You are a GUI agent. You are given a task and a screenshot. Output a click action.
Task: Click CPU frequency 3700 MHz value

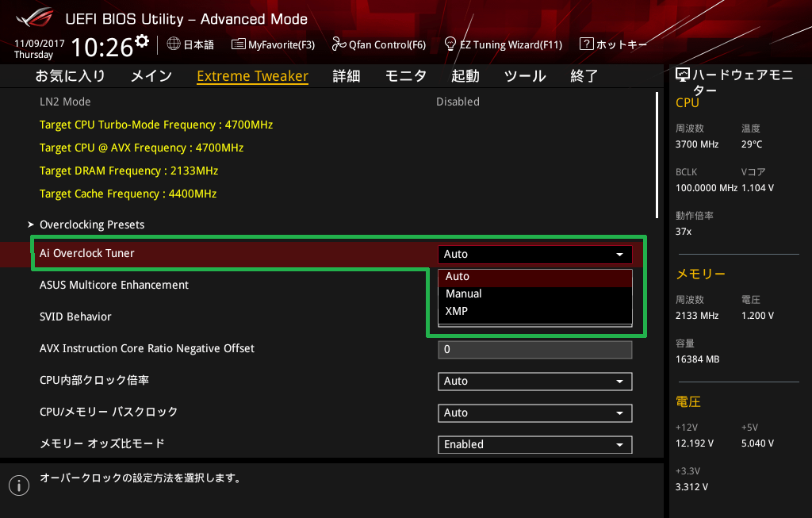[697, 144]
